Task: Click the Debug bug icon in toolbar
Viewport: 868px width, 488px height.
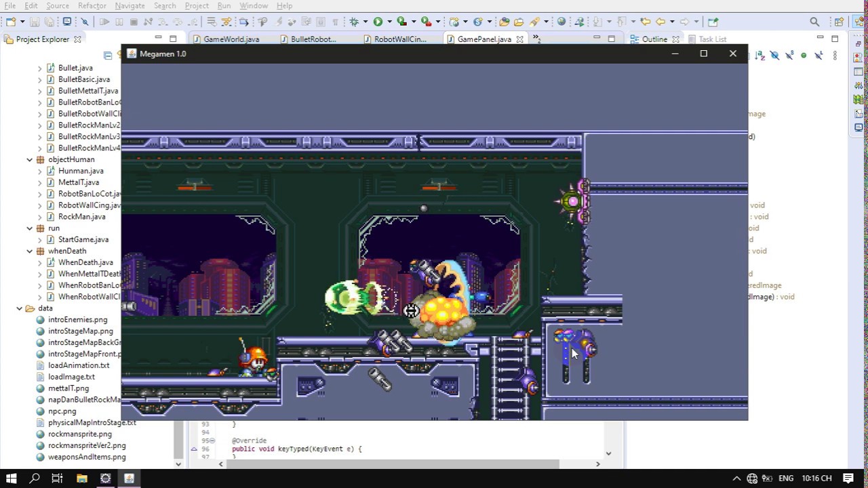Action: [x=354, y=22]
